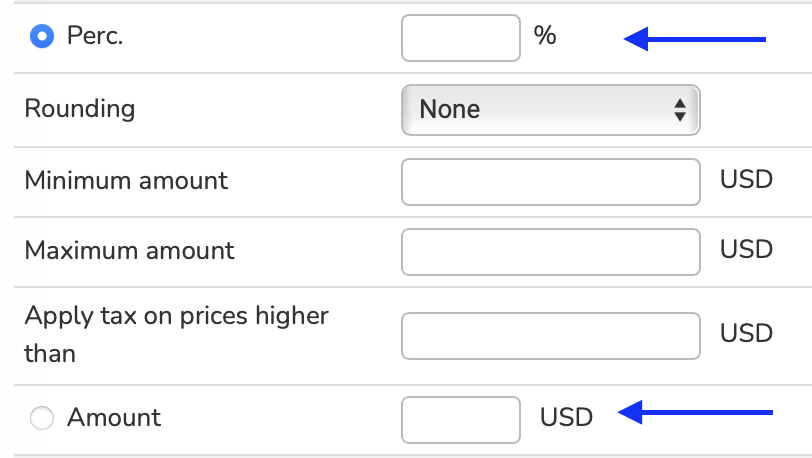Click the Apply tax on prices label
812x458 pixels.
tap(176, 334)
